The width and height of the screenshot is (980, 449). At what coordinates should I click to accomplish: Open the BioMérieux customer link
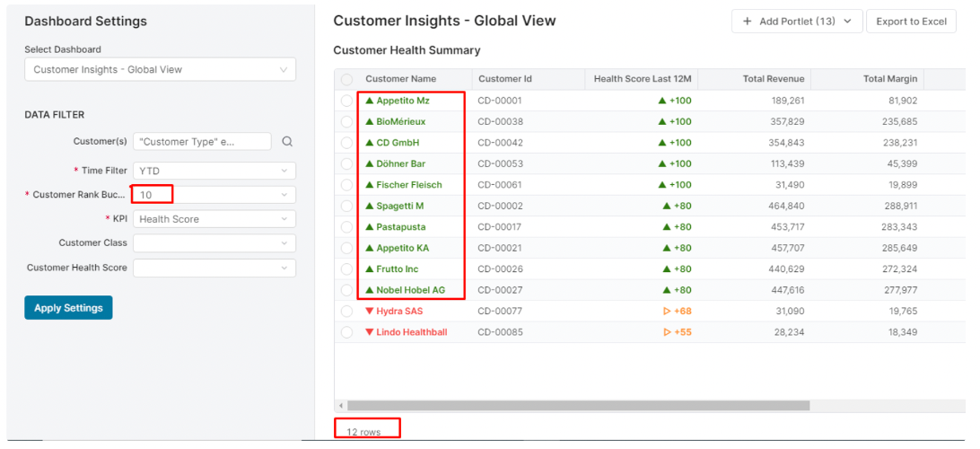click(x=400, y=122)
